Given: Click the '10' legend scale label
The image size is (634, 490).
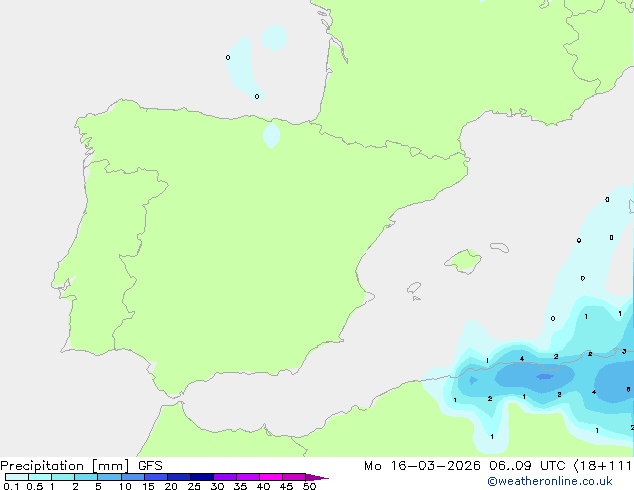Looking at the screenshot, I should tap(125, 486).
